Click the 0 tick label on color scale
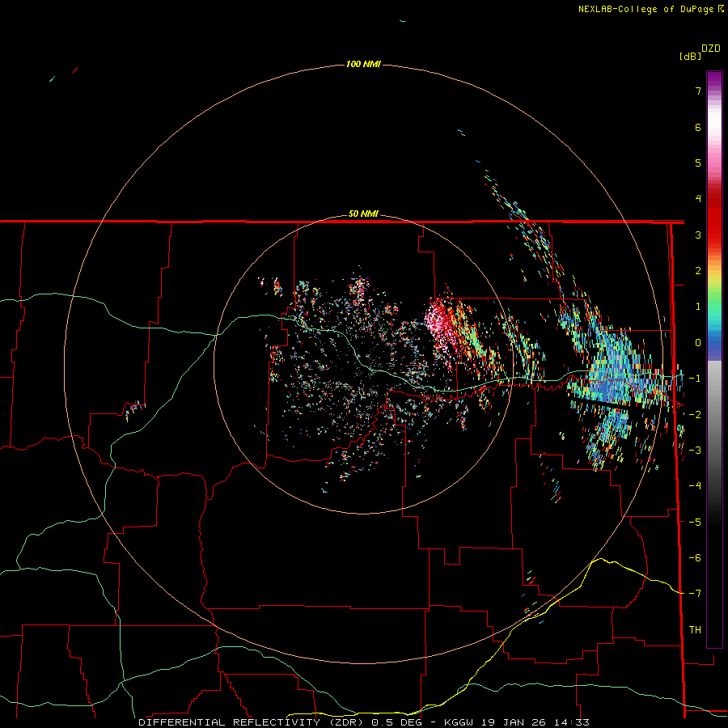This screenshot has height=728, width=728. pyautogui.click(x=698, y=343)
